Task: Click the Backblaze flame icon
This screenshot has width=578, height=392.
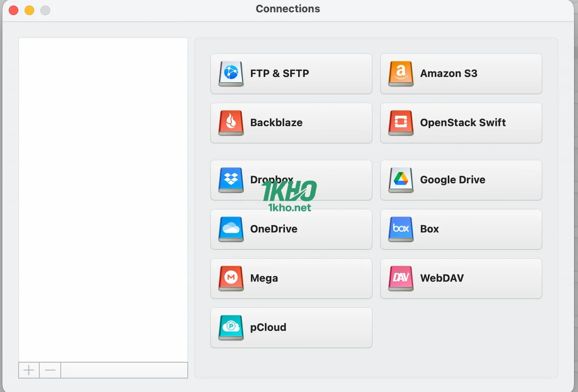Action: [231, 122]
